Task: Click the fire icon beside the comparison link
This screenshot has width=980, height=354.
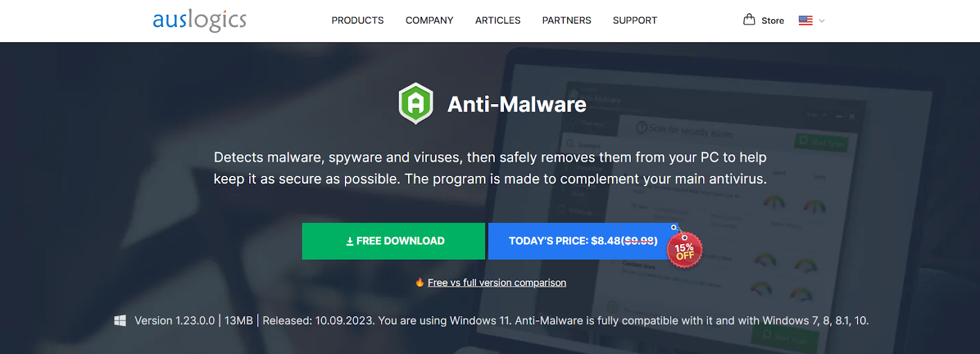Action: pos(420,282)
